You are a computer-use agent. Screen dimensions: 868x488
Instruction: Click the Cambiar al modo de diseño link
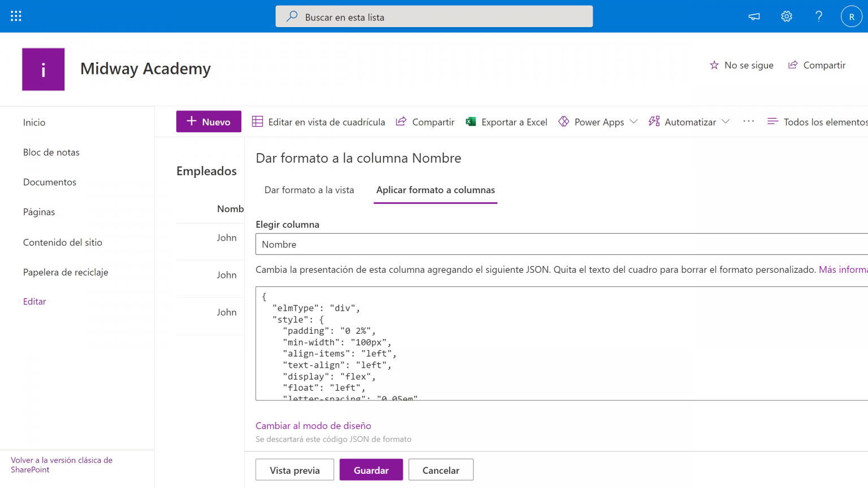(x=313, y=425)
